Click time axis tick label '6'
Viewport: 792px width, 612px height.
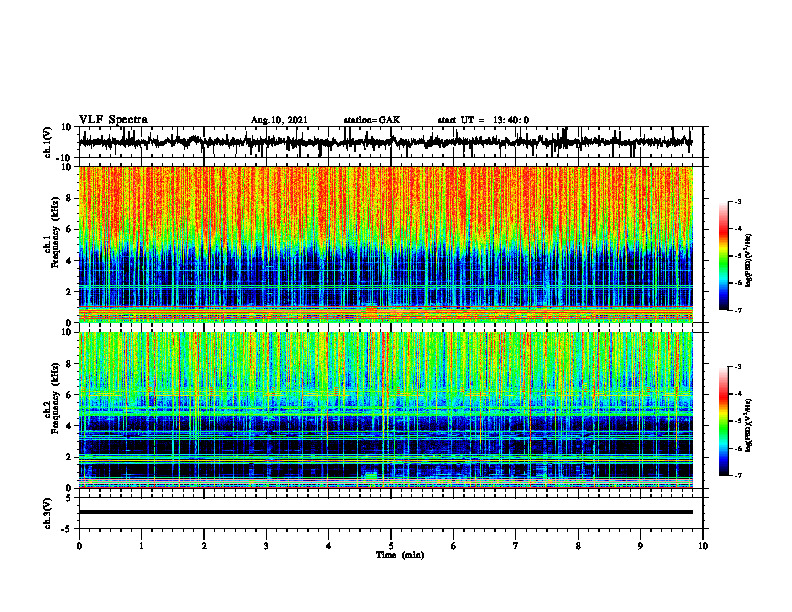pyautogui.click(x=454, y=546)
